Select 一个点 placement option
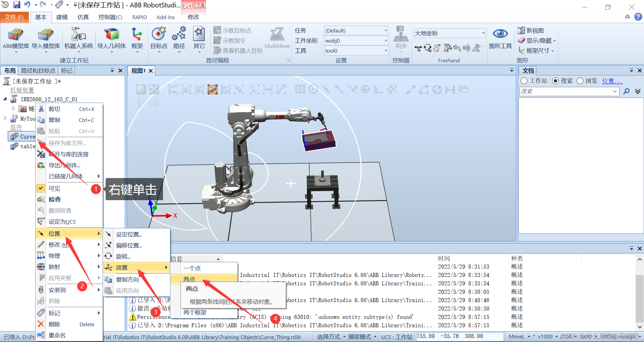 (x=204, y=268)
